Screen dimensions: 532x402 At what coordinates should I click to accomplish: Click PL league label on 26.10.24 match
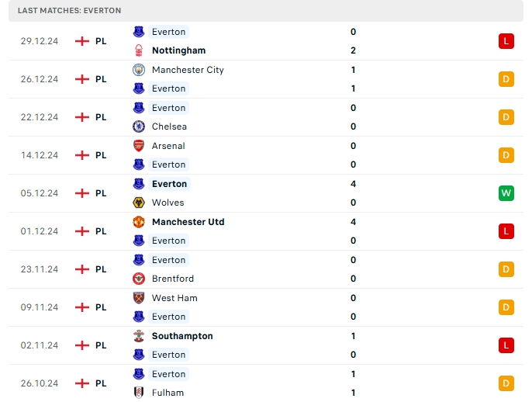(101, 383)
